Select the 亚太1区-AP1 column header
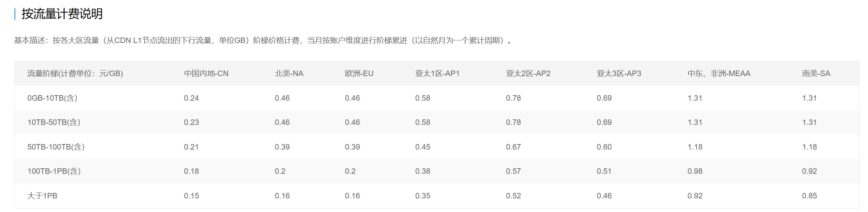This screenshot has width=868, height=212. click(x=437, y=73)
